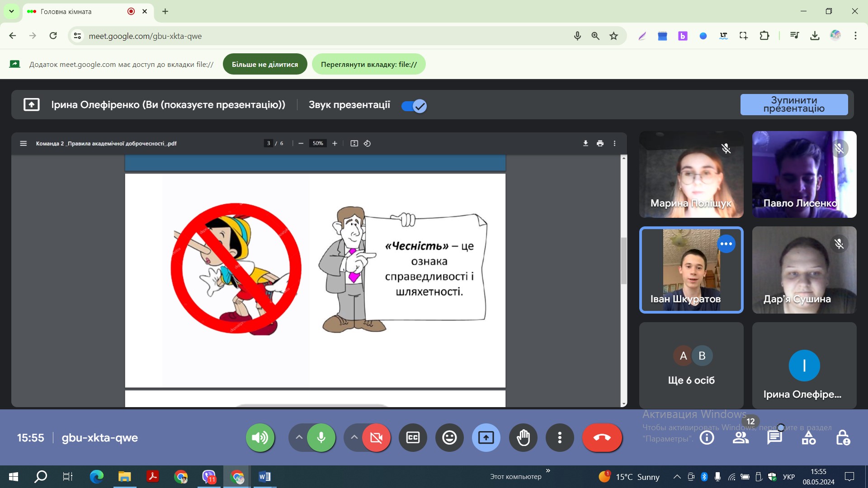Open the PDF viewer sidebar menu
This screenshot has width=868, height=488.
point(24,143)
